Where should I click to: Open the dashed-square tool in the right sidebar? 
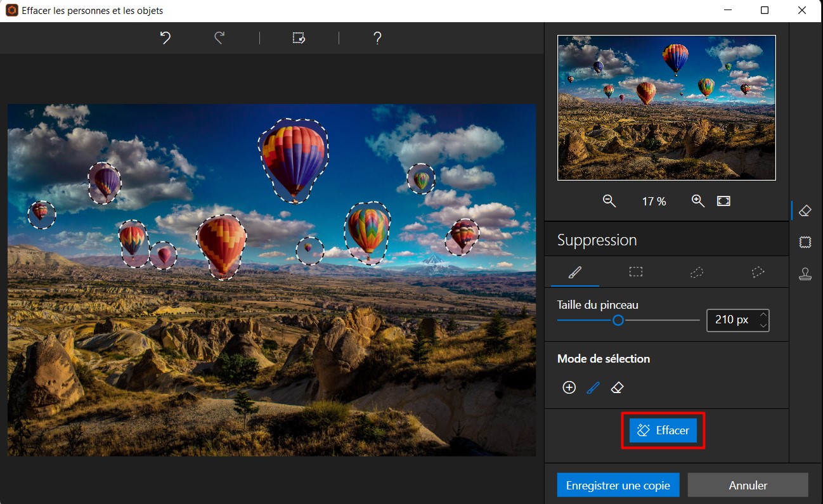[x=805, y=242]
